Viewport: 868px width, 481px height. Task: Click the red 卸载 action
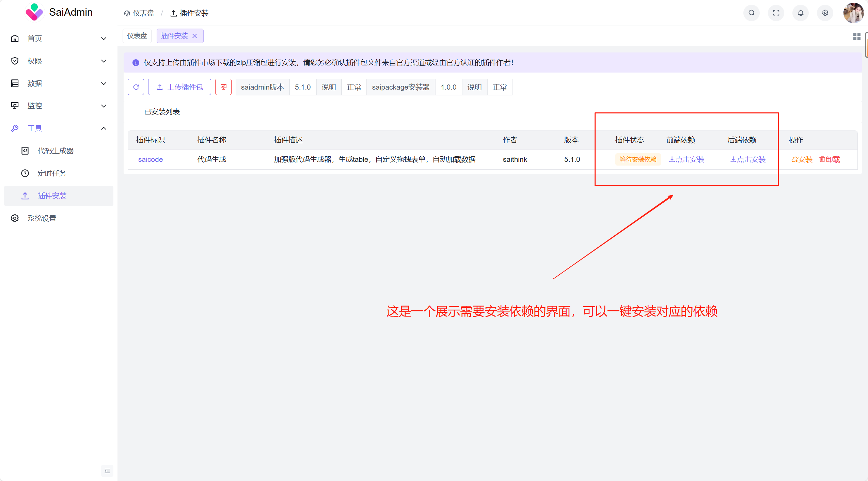830,159
